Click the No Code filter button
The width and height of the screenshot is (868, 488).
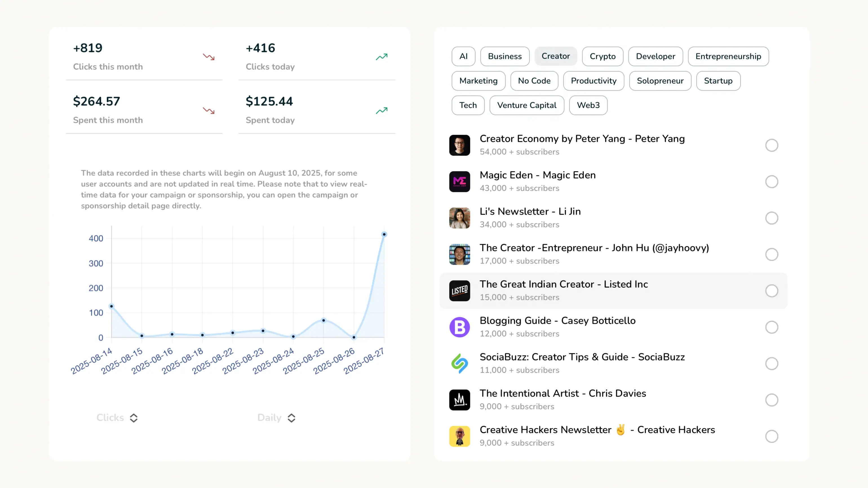click(534, 81)
